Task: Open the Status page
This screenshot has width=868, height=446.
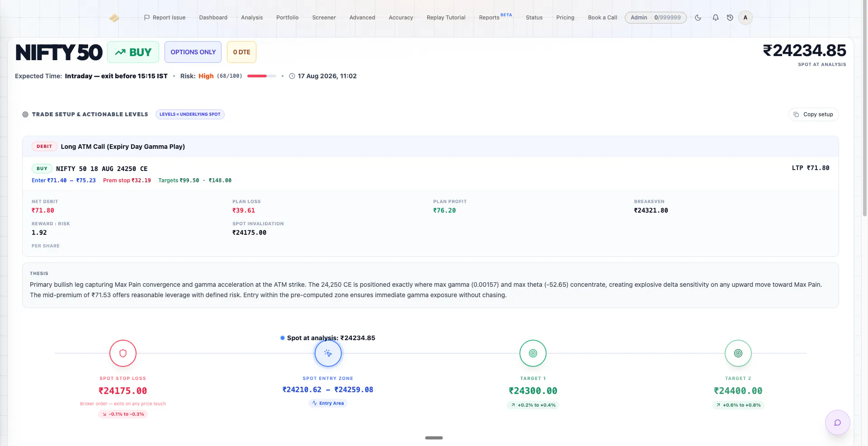Action: (x=534, y=18)
